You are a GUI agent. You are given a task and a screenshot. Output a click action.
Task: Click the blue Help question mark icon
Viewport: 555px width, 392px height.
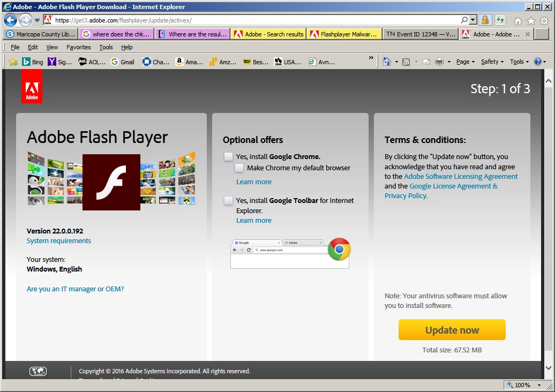coord(538,62)
